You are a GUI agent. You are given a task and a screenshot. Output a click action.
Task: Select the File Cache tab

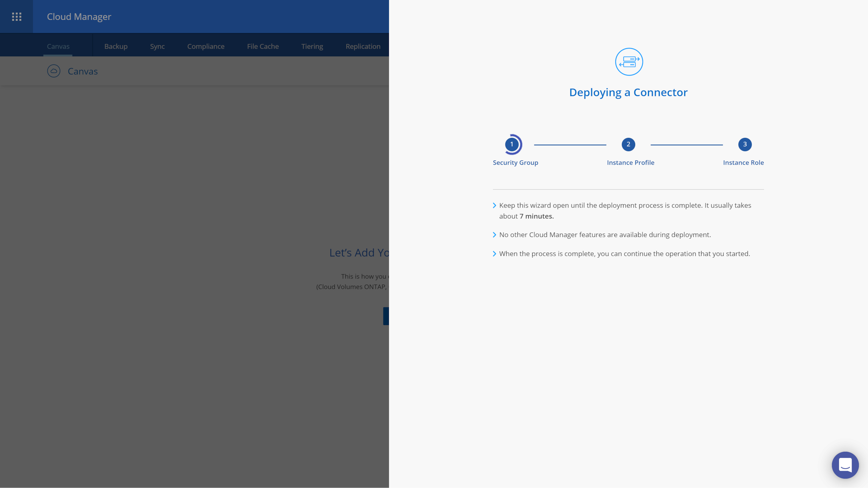pos(263,46)
